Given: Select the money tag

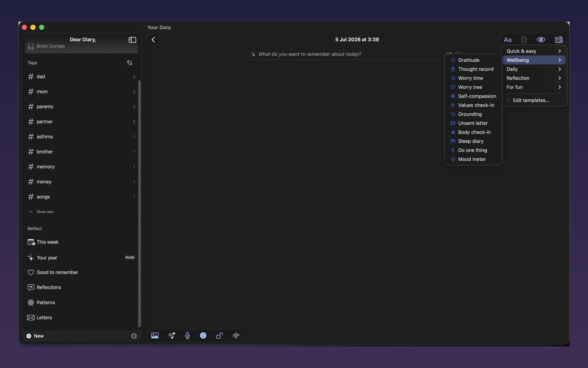Looking at the screenshot, I should [x=81, y=182].
